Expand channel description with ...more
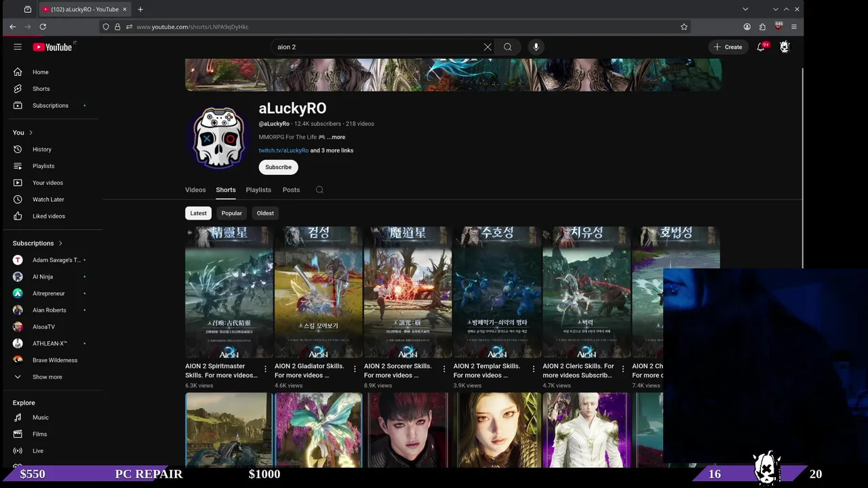This screenshot has height=488, width=868. coord(336,137)
